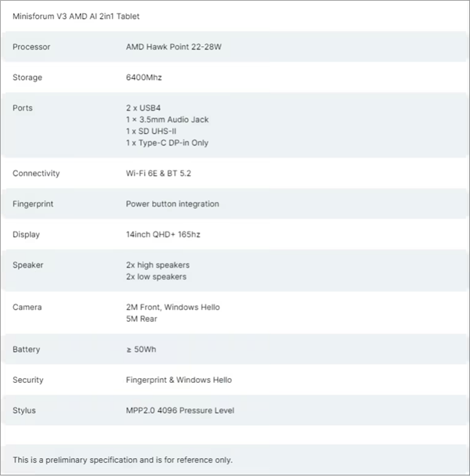This screenshot has height=476, width=470.
Task: Click the MPP2.0 4096 Pressure Level text
Action: [x=179, y=410]
